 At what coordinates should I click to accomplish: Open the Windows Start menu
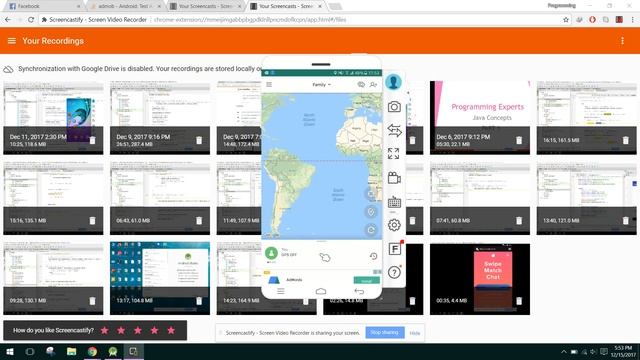[9, 351]
